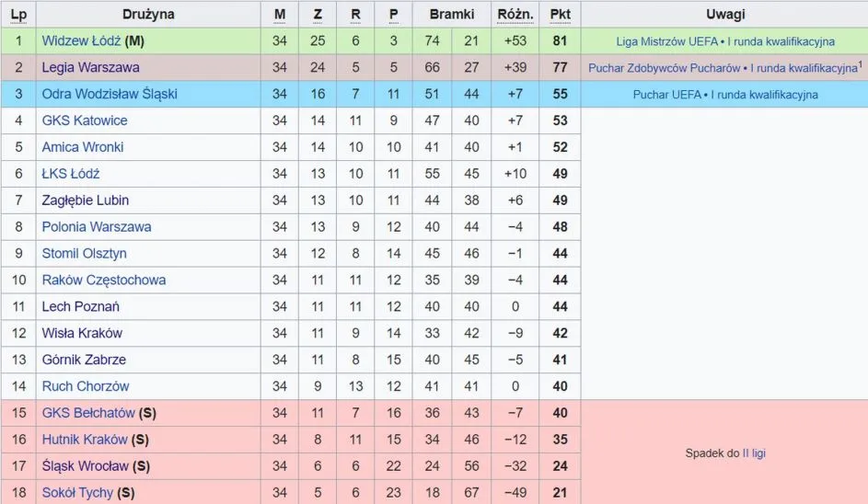Select the Wisła Kraków link

point(82,333)
